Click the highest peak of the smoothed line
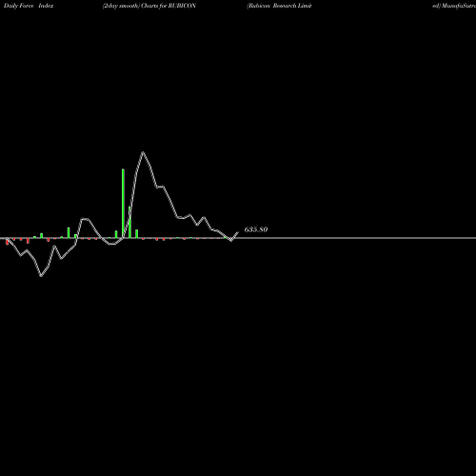This screenshot has height=476, width=476. click(143, 152)
